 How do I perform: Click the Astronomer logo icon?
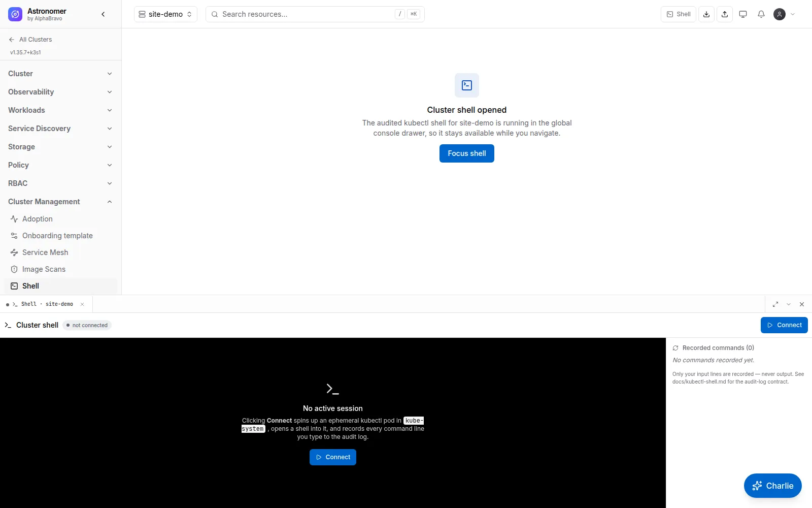click(x=15, y=14)
